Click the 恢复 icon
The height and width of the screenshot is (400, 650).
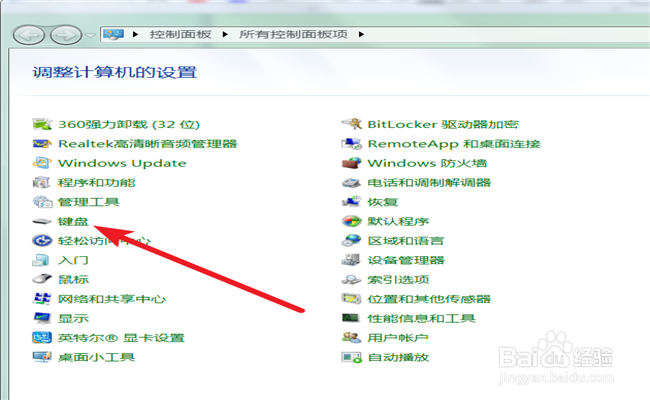pyautogui.click(x=352, y=202)
